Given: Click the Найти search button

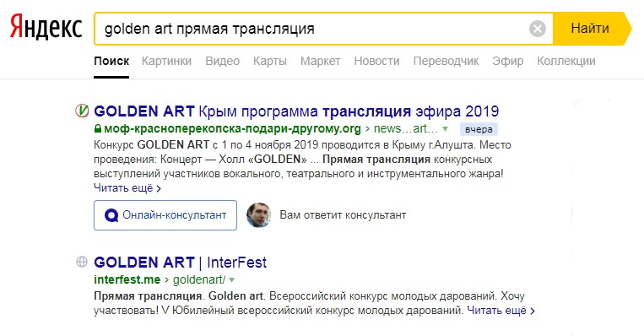Looking at the screenshot, I should pos(591,29).
